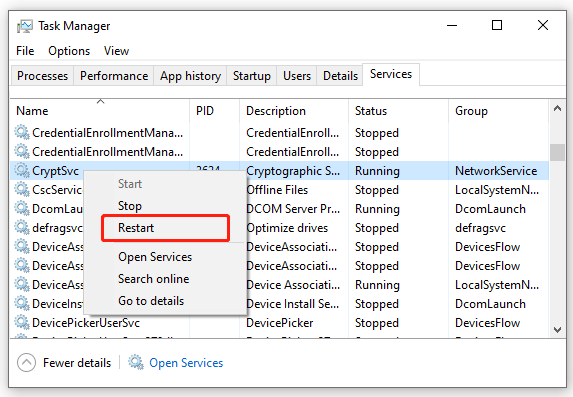Open the Options menu
Image resolution: width=573 pixels, height=397 pixels.
click(69, 51)
